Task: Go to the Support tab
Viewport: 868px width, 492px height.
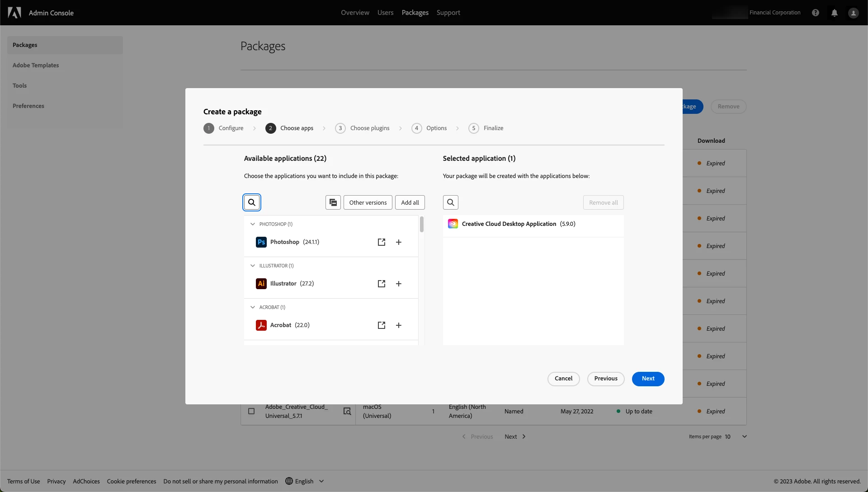Action: [448, 13]
